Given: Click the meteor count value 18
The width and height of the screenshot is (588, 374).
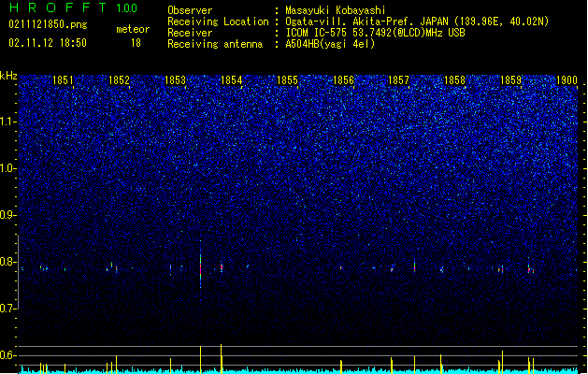Looking at the screenshot, I should [136, 43].
